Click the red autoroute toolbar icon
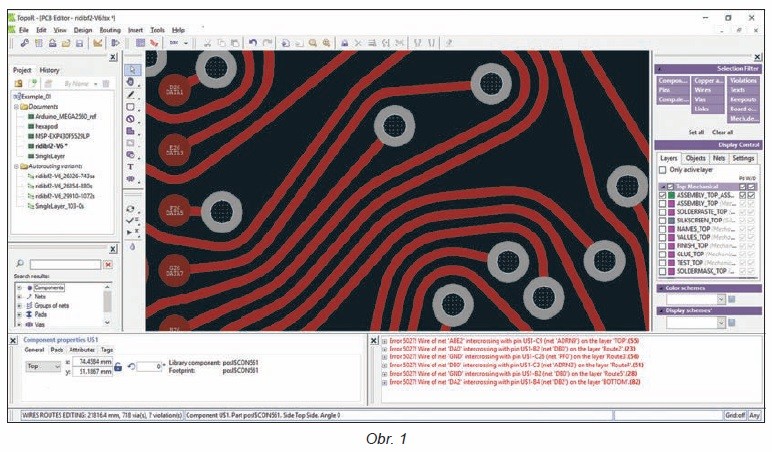The width and height of the screenshot is (772, 452). point(154,43)
